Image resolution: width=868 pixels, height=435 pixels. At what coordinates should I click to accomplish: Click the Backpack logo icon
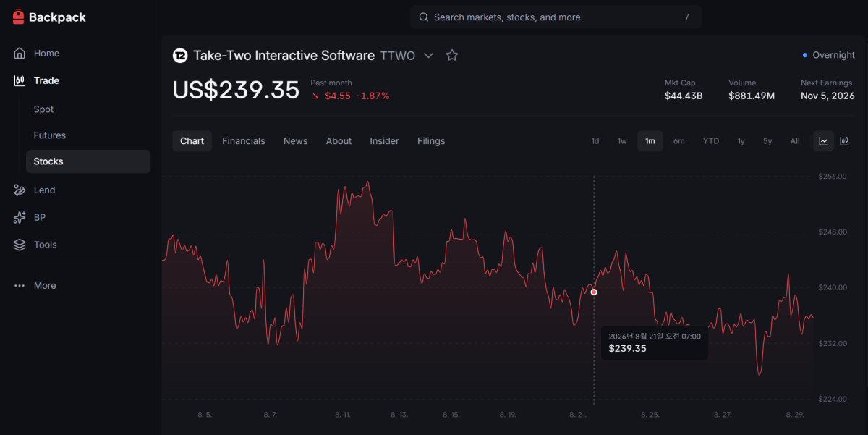(19, 17)
